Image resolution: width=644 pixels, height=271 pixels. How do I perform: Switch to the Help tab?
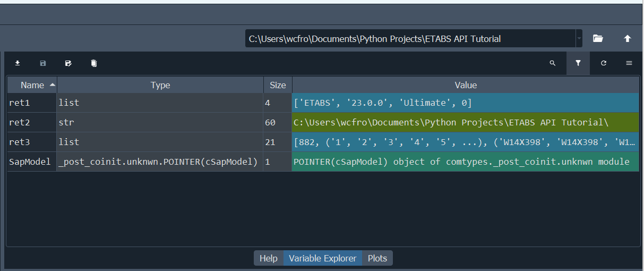[268, 258]
